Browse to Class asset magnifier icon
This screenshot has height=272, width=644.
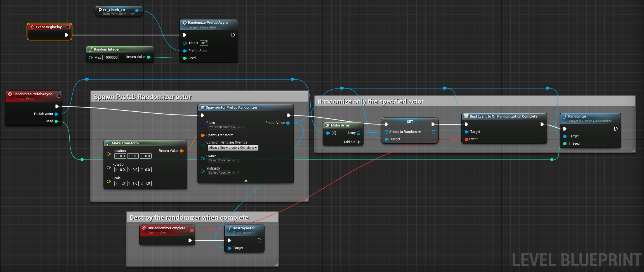[243, 127]
